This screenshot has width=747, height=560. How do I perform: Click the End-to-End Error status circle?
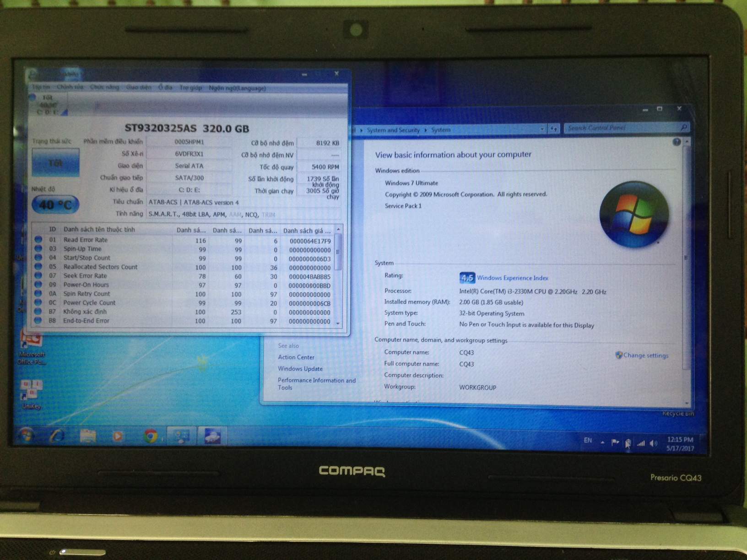click(38, 320)
